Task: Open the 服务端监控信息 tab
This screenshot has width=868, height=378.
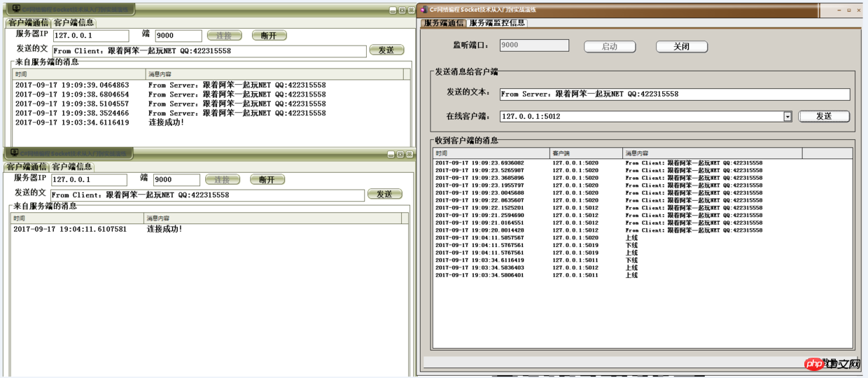Action: [497, 22]
